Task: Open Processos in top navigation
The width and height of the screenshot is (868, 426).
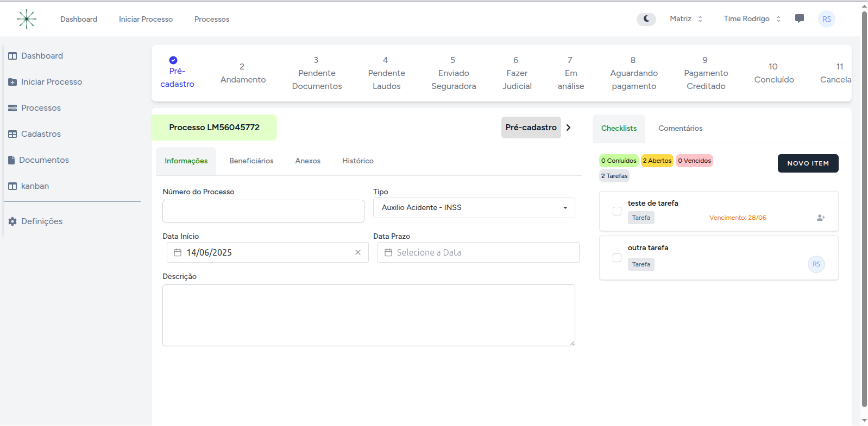Action: point(212,19)
